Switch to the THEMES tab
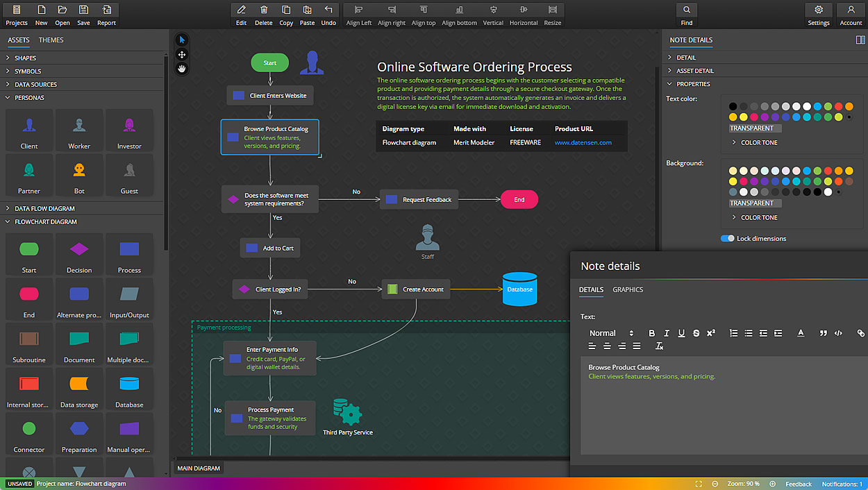The width and height of the screenshot is (868, 490). tap(51, 40)
